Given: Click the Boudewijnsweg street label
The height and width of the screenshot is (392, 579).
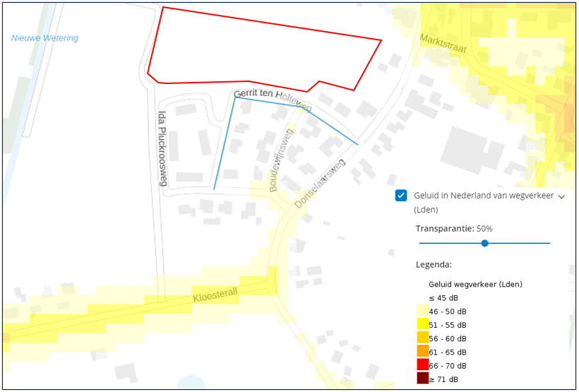Looking at the screenshot, I should (281, 160).
